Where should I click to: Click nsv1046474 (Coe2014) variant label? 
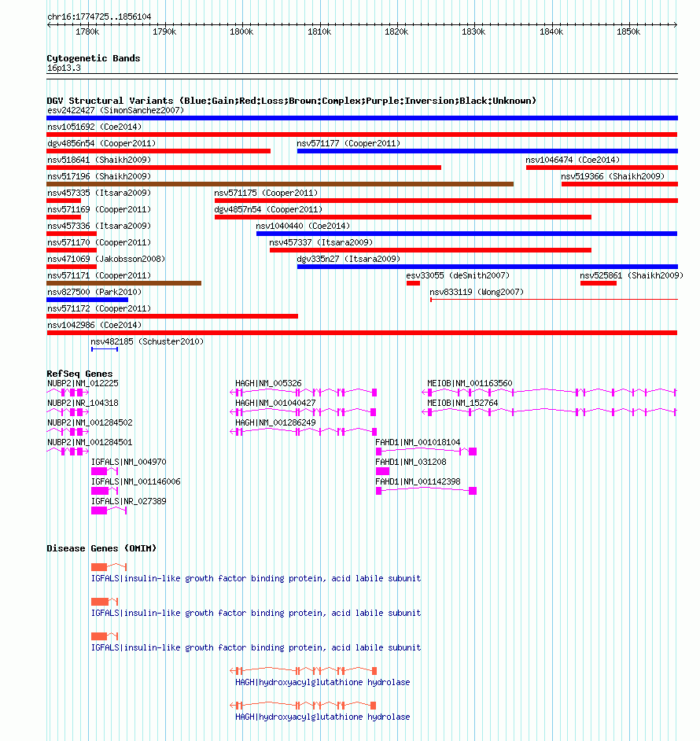coord(573,160)
